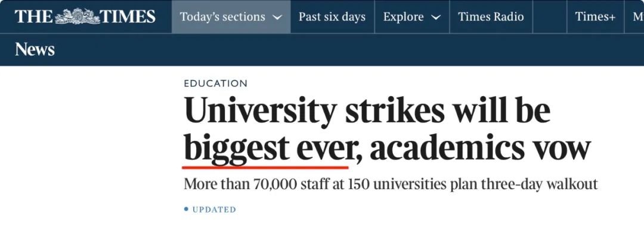Click the UPDATED tag under the article
Viewport: 644px width, 231px height.
pos(215,210)
